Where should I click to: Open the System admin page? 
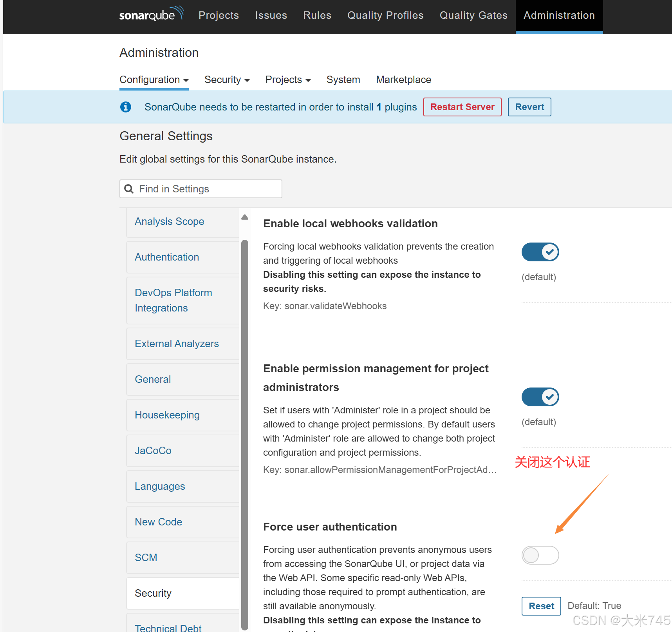[x=343, y=80]
